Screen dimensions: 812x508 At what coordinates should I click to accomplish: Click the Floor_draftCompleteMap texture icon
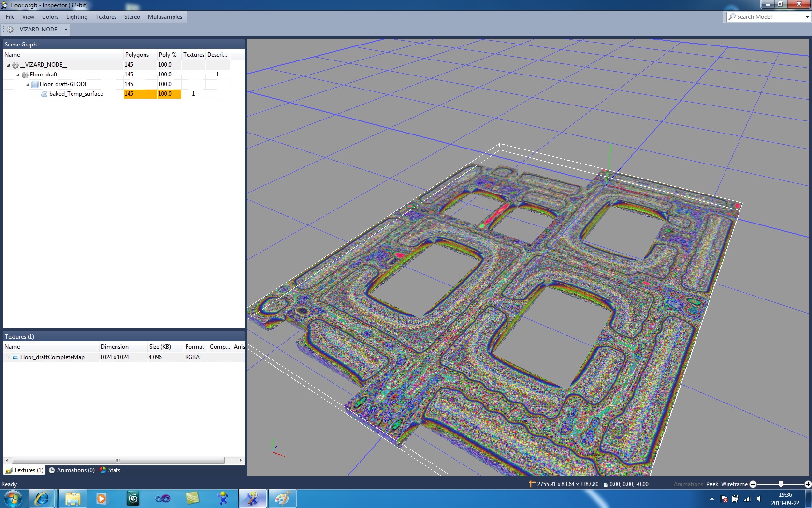pyautogui.click(x=15, y=358)
